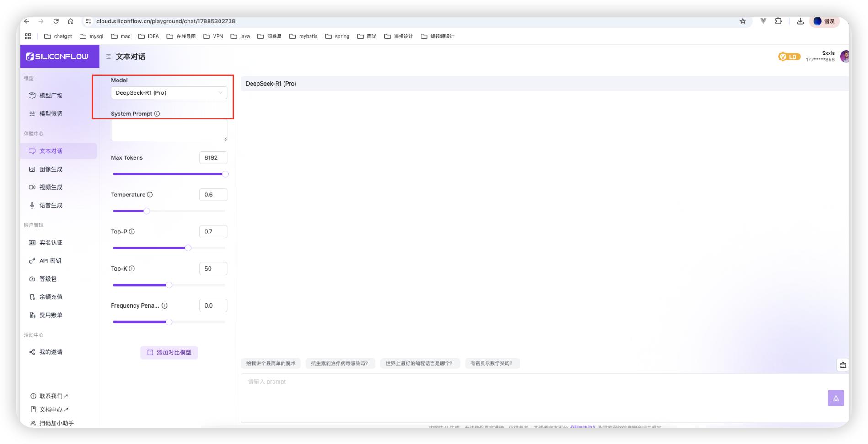Screen dimensions: 868x444
Task: Collapse the sidebar using the menu icon
Action: [108, 57]
